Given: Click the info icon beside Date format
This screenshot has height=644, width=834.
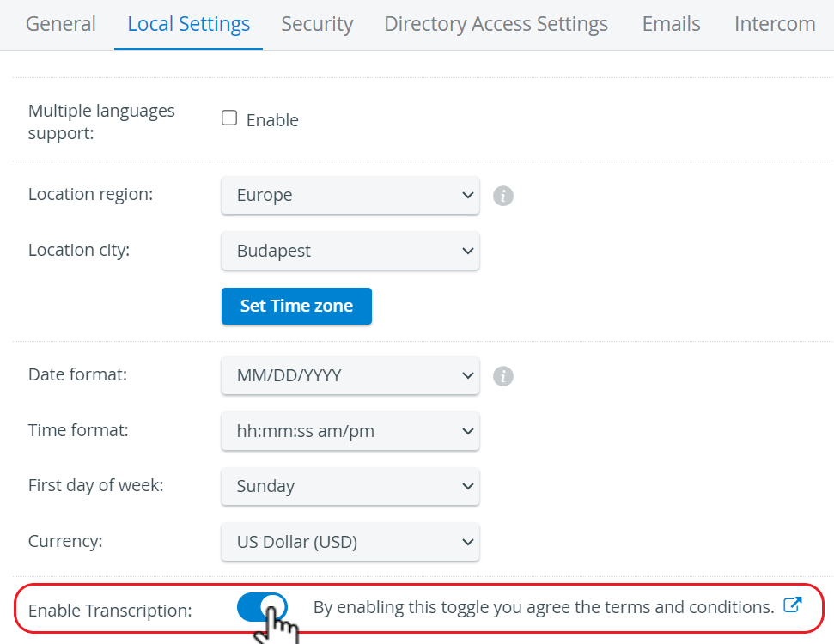Looking at the screenshot, I should click(502, 376).
